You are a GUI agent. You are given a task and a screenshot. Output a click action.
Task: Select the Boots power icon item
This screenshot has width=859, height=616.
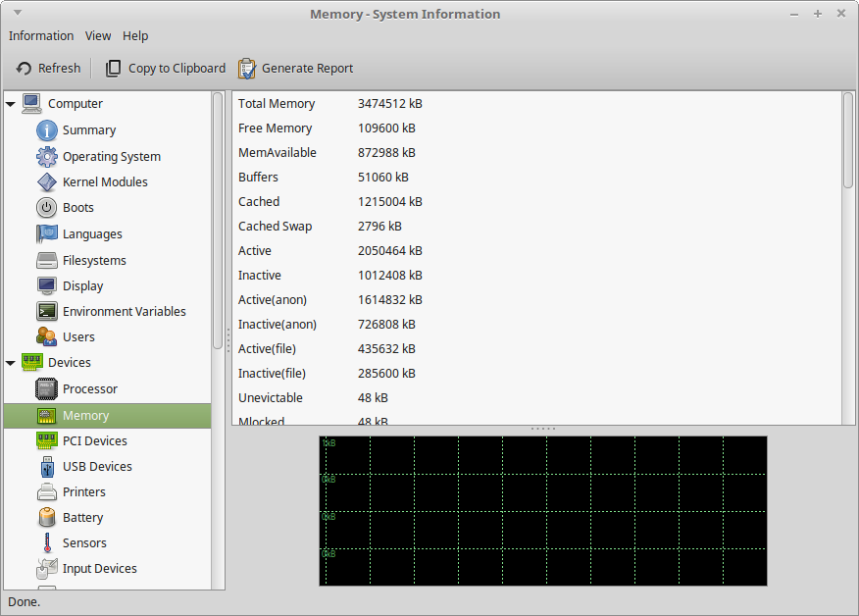coord(47,208)
